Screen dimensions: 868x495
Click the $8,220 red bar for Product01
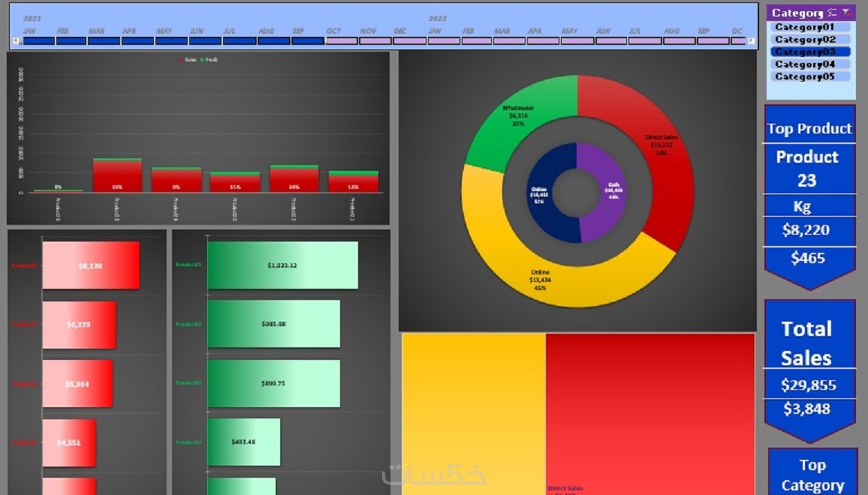tap(89, 265)
